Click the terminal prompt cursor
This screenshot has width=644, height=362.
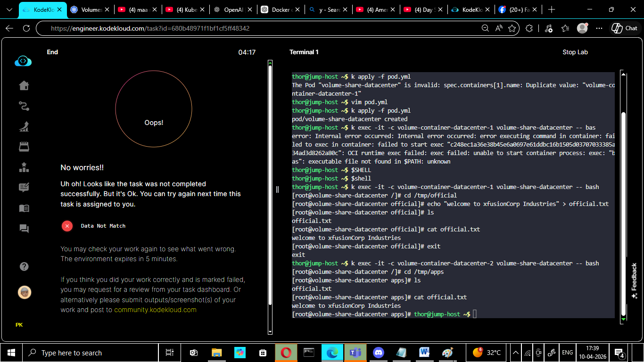(475, 314)
